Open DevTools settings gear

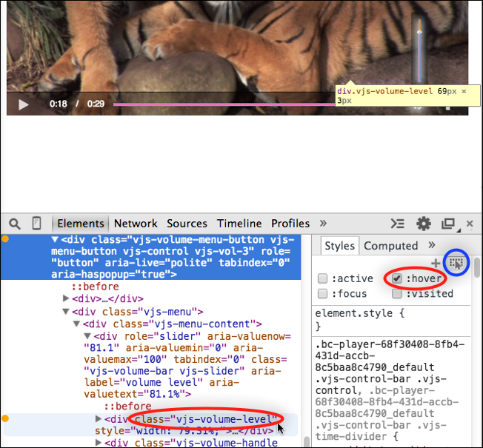pyautogui.click(x=424, y=224)
